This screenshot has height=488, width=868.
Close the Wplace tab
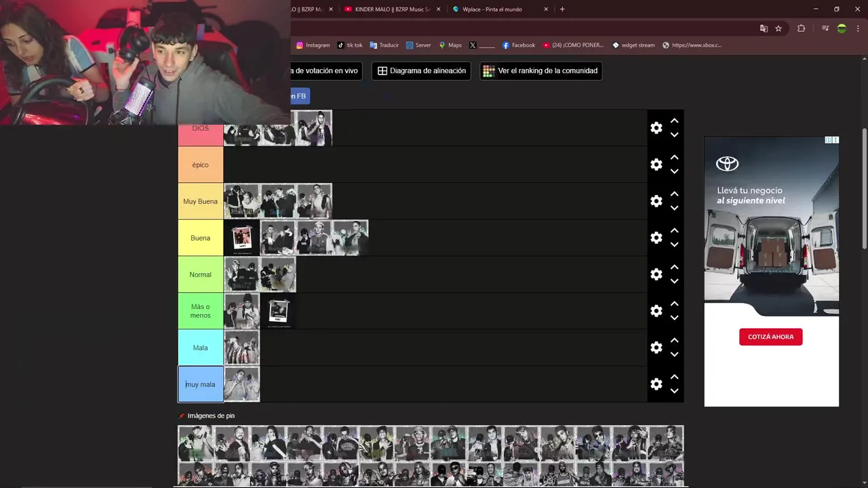pos(546,9)
